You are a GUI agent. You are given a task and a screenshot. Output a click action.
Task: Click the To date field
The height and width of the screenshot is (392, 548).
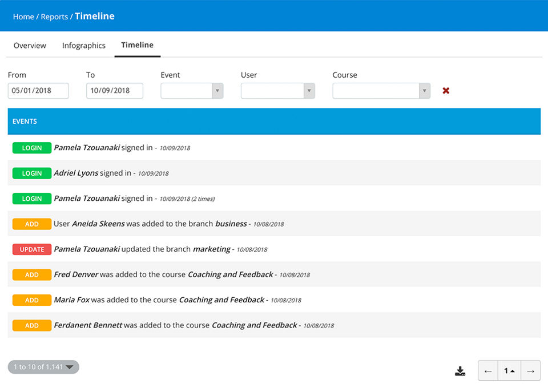click(x=114, y=91)
